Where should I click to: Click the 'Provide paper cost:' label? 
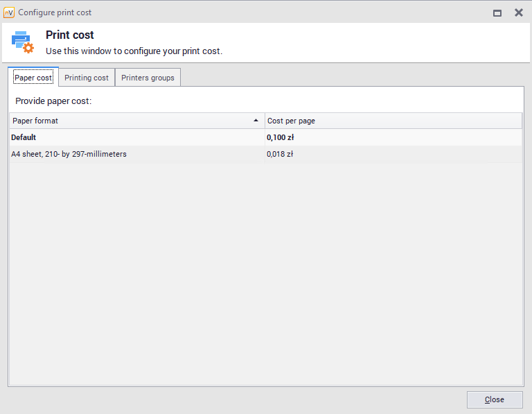(53, 101)
